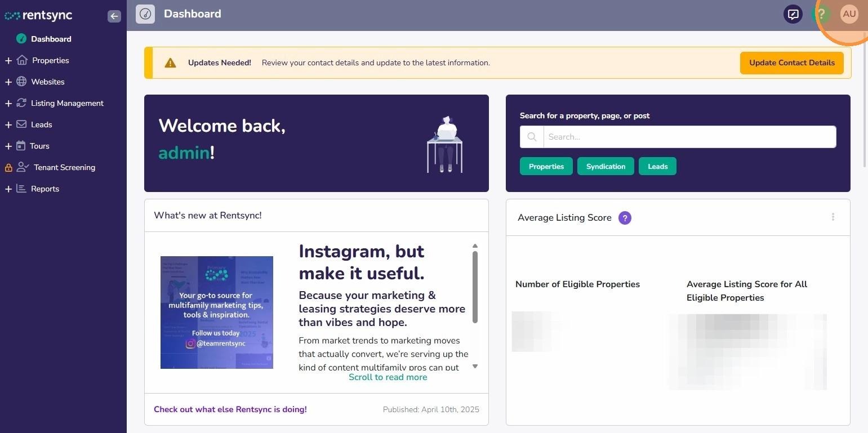Open the AU user avatar menu
Viewport: 868px width, 433px height.
point(849,14)
